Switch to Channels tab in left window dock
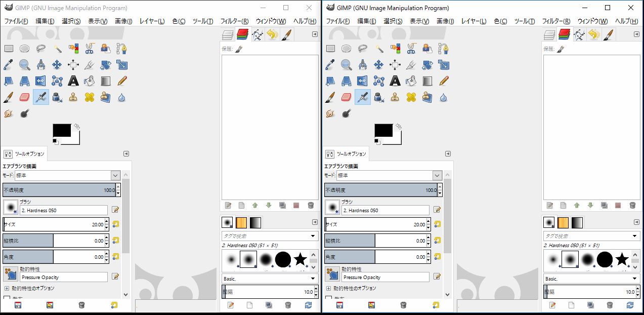Screen dimensions: 644x315 (242, 35)
